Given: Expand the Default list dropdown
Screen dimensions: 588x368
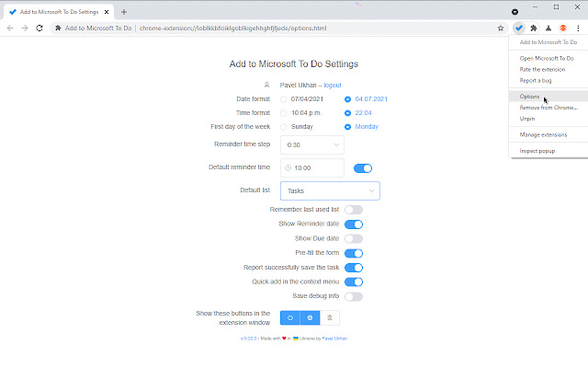Looking at the screenshot, I should tap(330, 190).
